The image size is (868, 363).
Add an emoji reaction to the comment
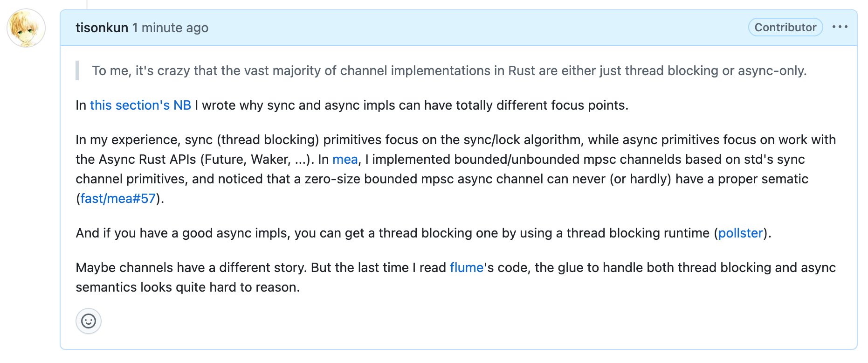tap(88, 321)
